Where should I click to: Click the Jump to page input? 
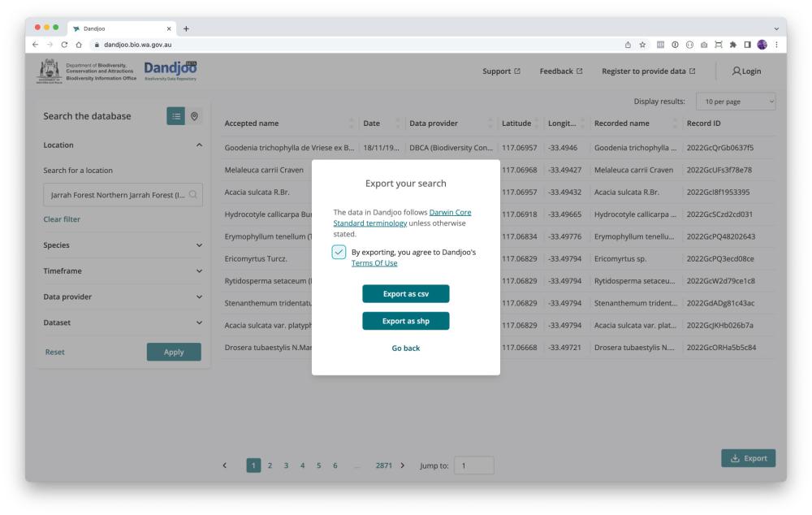click(474, 465)
